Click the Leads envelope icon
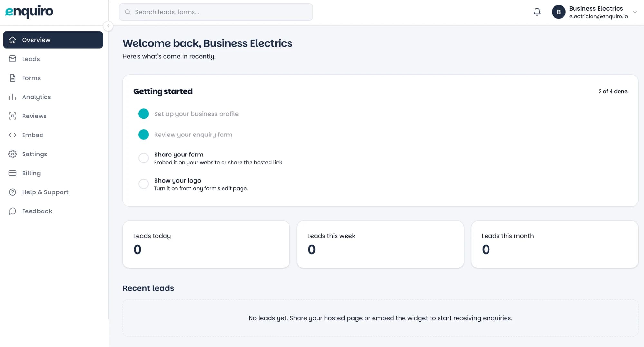 pyautogui.click(x=13, y=59)
